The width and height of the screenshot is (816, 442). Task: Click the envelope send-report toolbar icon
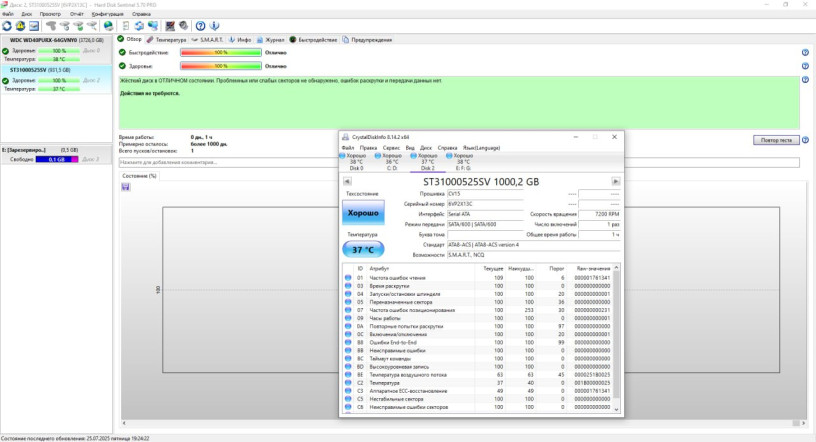pos(34,26)
